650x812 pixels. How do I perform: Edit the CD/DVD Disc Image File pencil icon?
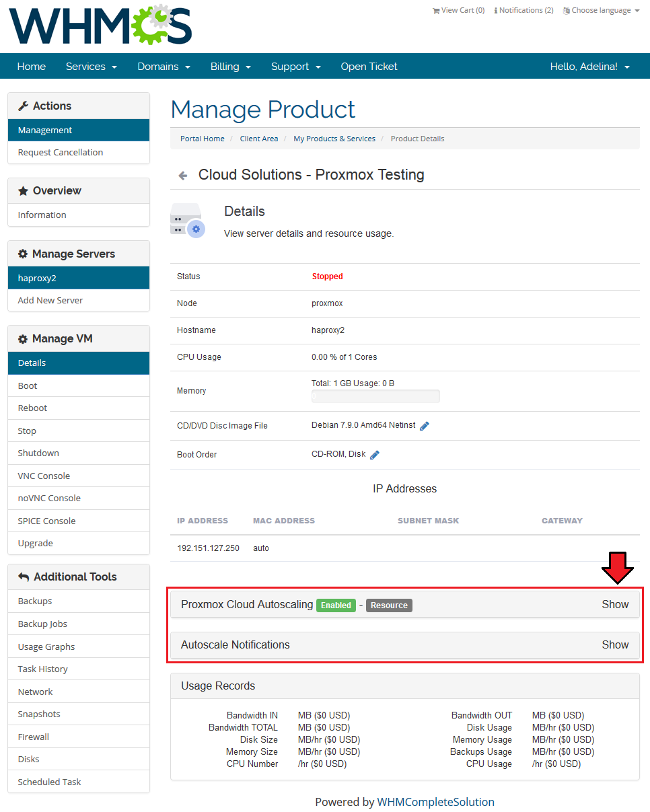[425, 426]
